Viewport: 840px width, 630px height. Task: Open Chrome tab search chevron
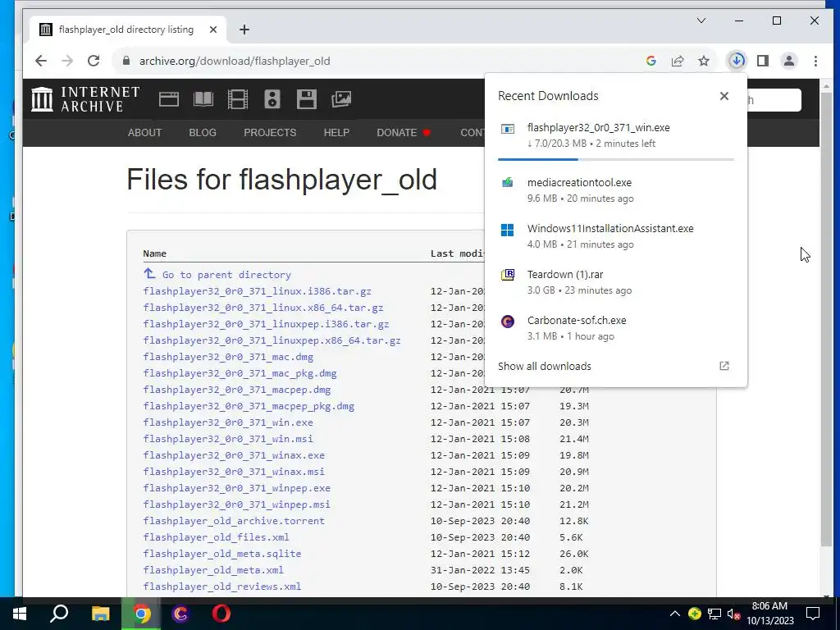(x=701, y=21)
